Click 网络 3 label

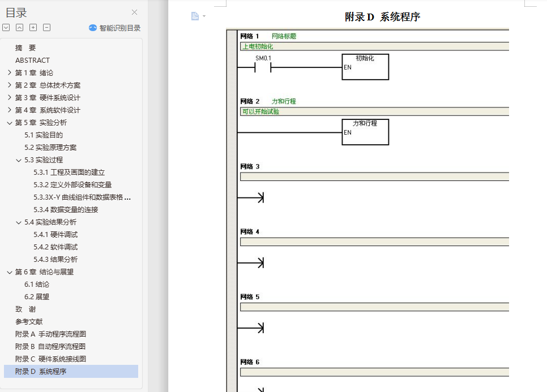click(x=250, y=166)
